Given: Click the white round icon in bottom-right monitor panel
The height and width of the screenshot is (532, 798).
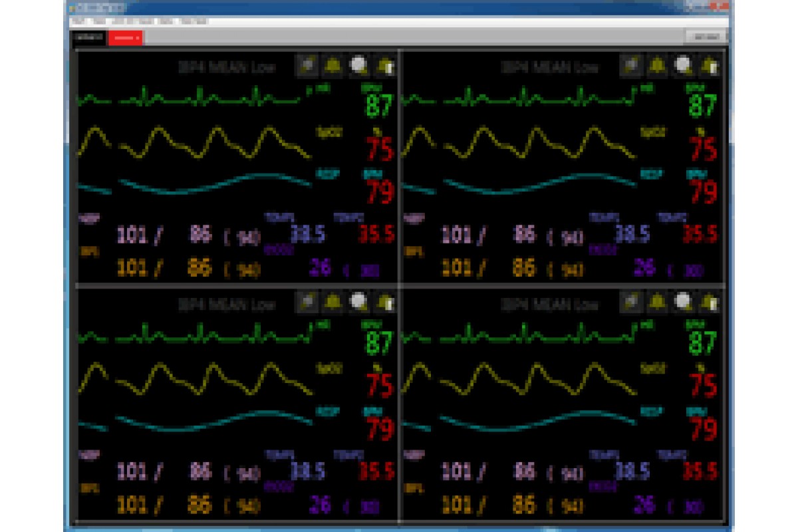Looking at the screenshot, I should point(683,303).
